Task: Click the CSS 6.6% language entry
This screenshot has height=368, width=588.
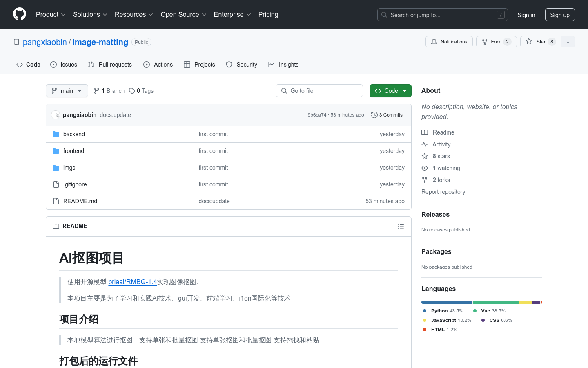Action: click(x=497, y=320)
